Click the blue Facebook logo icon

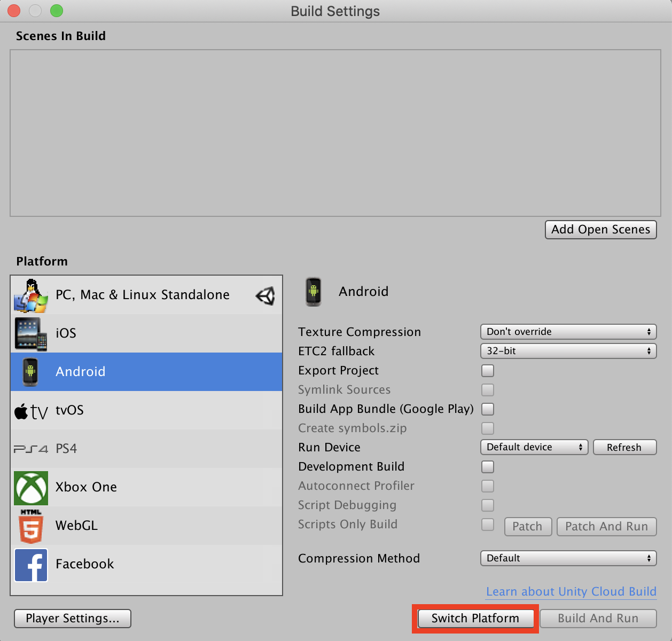pos(31,565)
